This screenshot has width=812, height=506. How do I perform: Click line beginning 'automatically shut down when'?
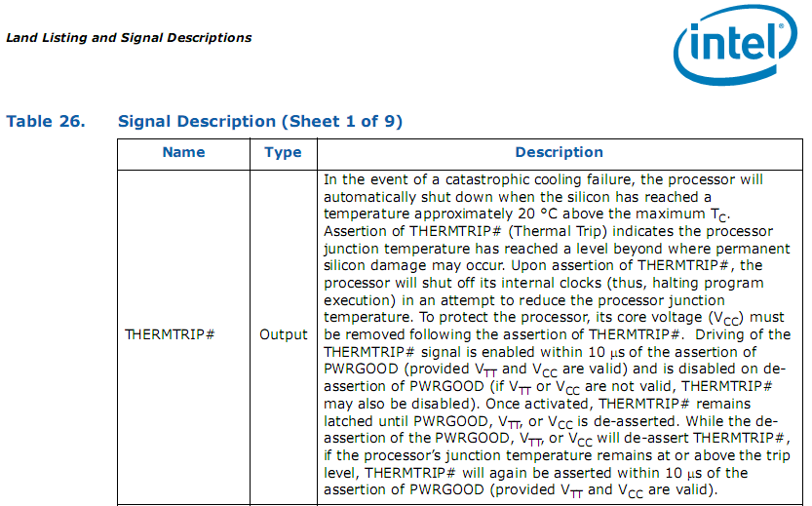[518, 197]
